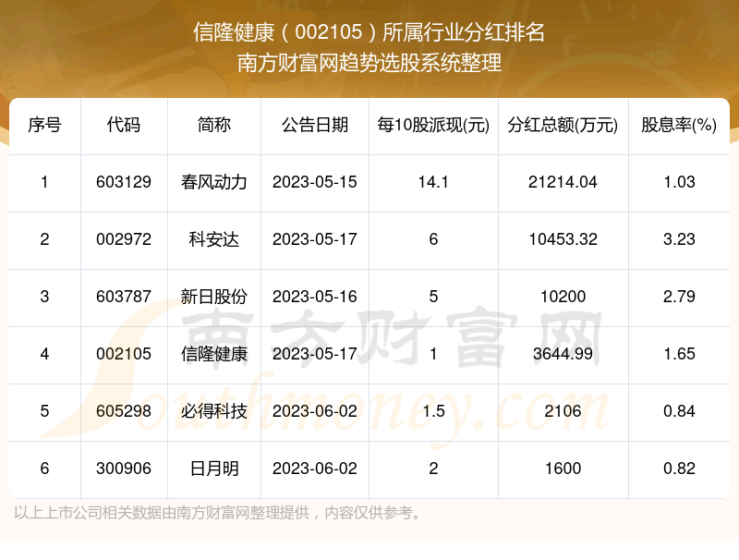
Task: Select stock name 科安达
Action: (x=214, y=239)
